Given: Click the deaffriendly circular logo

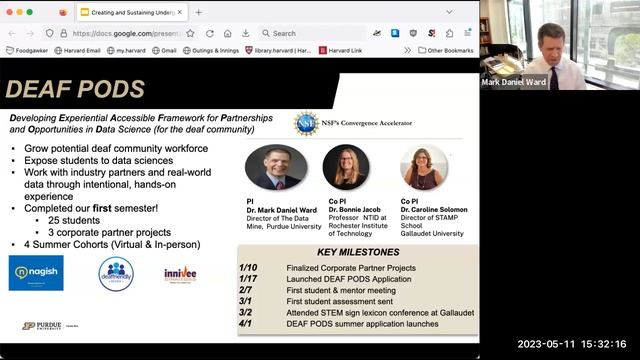Looking at the screenshot, I should [x=116, y=273].
